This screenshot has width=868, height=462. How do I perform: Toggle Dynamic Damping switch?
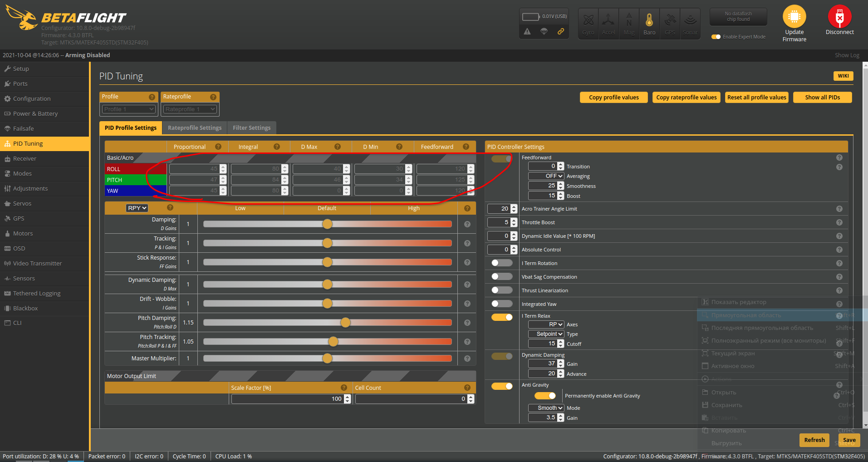502,356
